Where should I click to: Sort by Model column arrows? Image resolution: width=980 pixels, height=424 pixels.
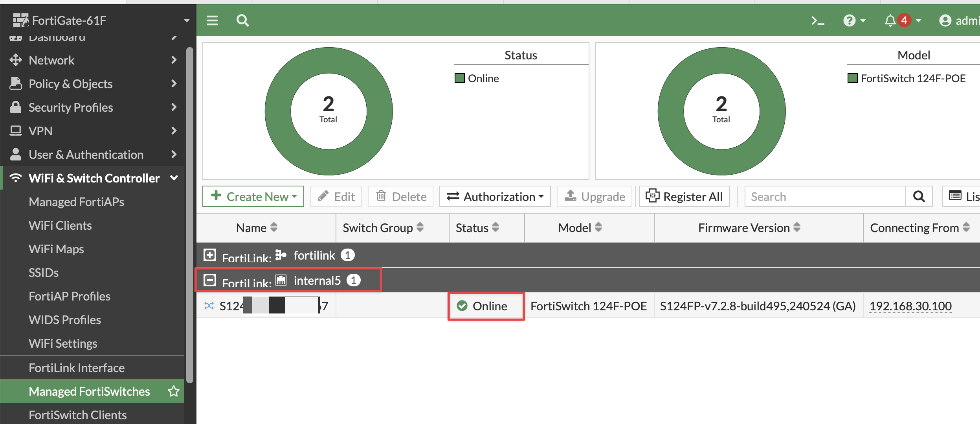coord(598,227)
